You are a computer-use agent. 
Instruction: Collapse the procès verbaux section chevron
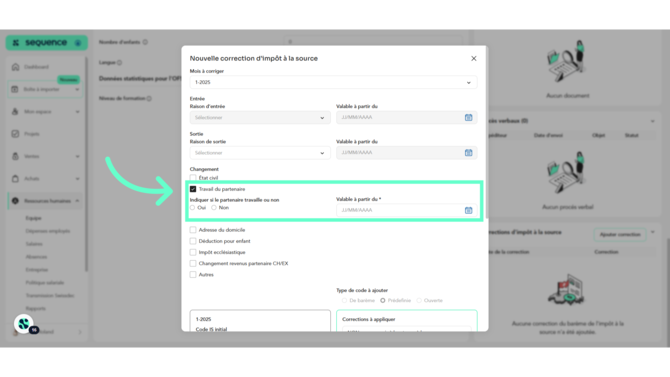[x=652, y=121]
